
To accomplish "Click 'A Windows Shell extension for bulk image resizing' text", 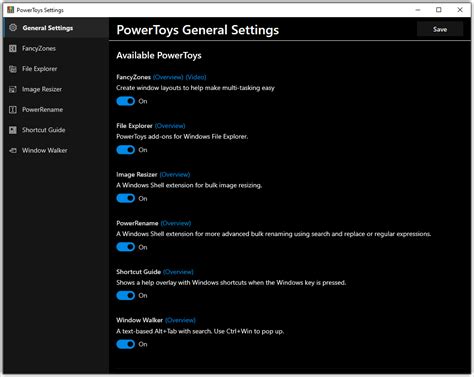I will coord(189,185).
